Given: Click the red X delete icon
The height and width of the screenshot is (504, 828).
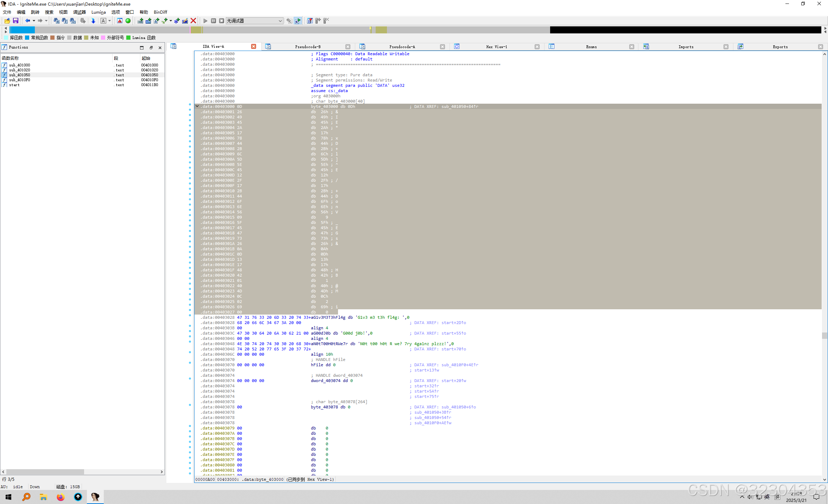Looking at the screenshot, I should [x=193, y=21].
